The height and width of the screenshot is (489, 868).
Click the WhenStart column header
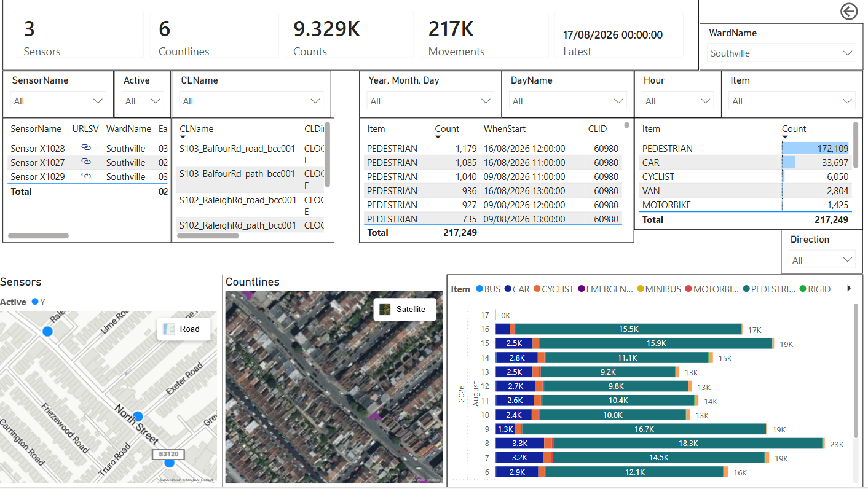click(505, 129)
